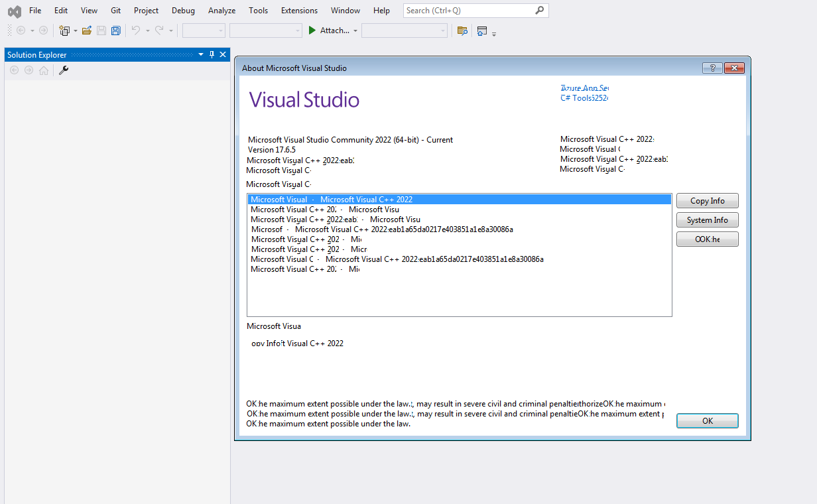The width and height of the screenshot is (817, 504).
Task: Click the wrench Properties icon in Solution Explorer
Action: tap(64, 70)
